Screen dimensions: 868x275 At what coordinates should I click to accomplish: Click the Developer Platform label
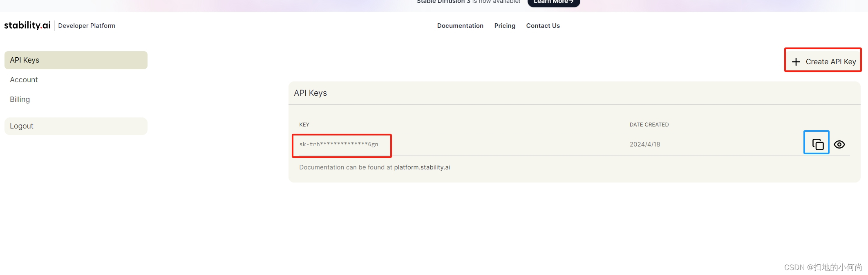[x=87, y=25]
